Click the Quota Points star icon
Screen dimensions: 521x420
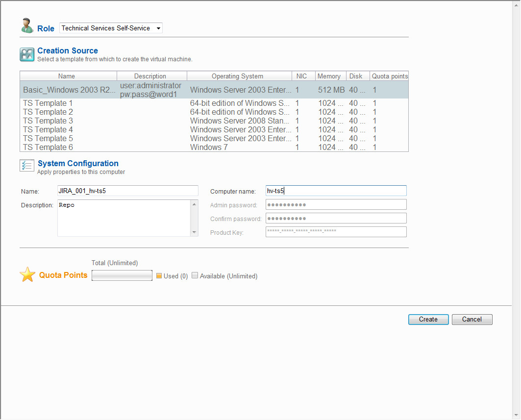(27, 275)
